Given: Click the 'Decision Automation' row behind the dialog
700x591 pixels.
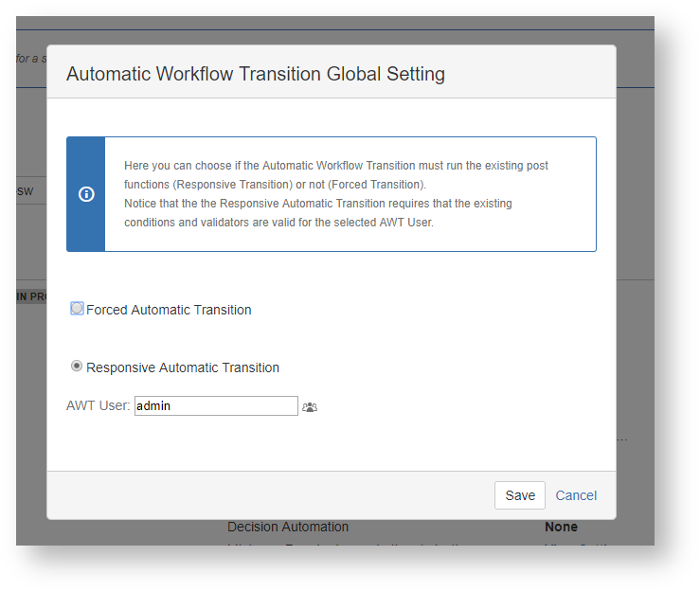Looking at the screenshot, I should tap(288, 527).
